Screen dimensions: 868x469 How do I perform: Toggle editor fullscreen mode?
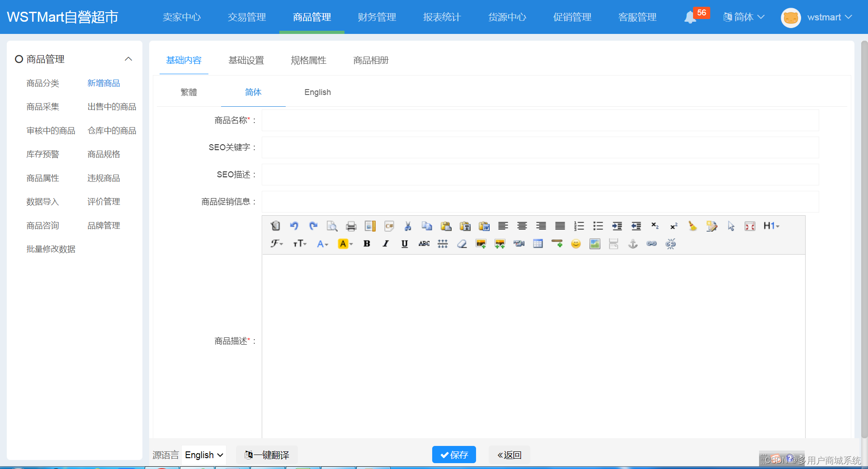click(750, 226)
